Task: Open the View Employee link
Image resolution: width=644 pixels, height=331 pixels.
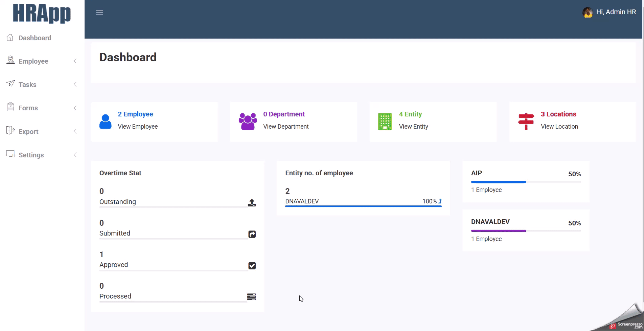Action: [138, 127]
